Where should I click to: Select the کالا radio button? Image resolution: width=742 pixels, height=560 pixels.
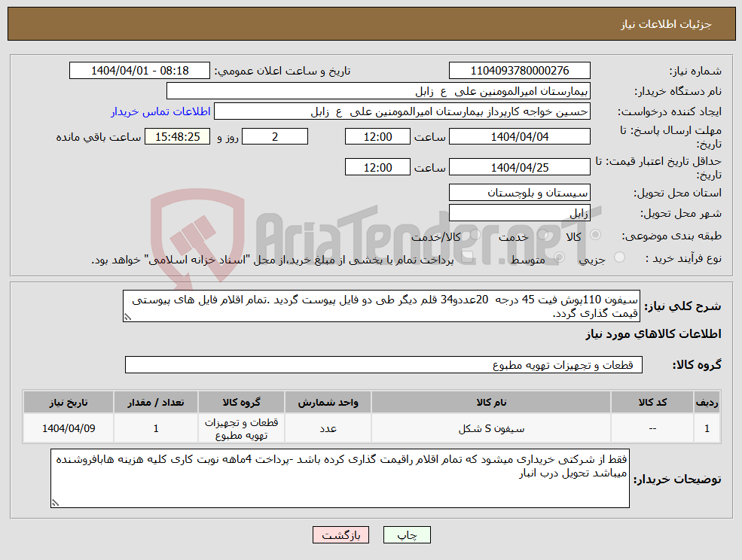pos(596,234)
